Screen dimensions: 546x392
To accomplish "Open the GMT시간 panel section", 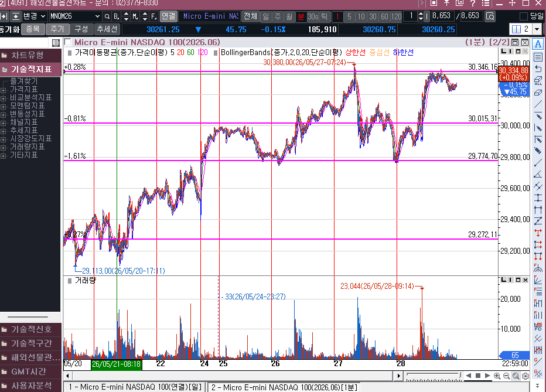I will point(30,371).
